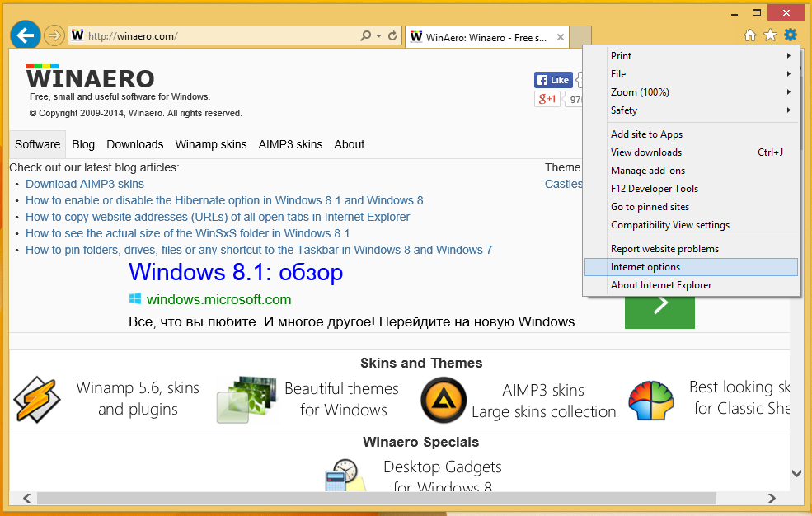This screenshot has width=812, height=516.
Task: Click the horizontal scrollbar right arrow
Action: pyautogui.click(x=772, y=498)
